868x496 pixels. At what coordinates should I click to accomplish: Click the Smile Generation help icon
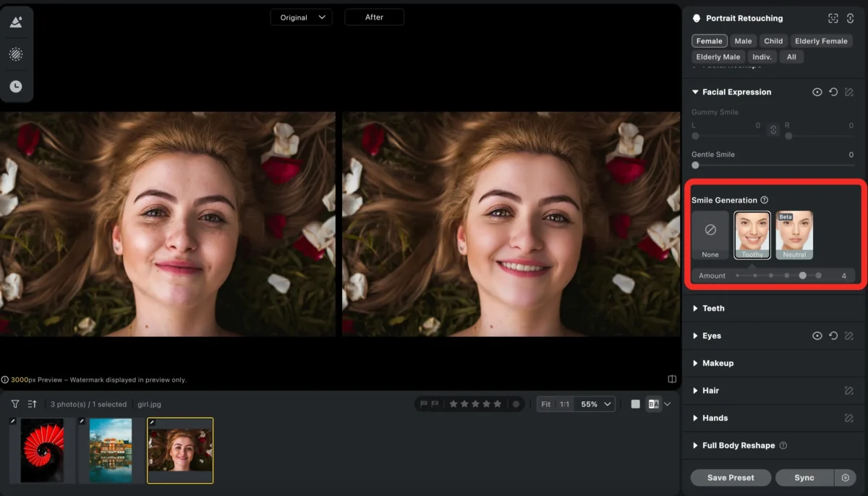[765, 200]
